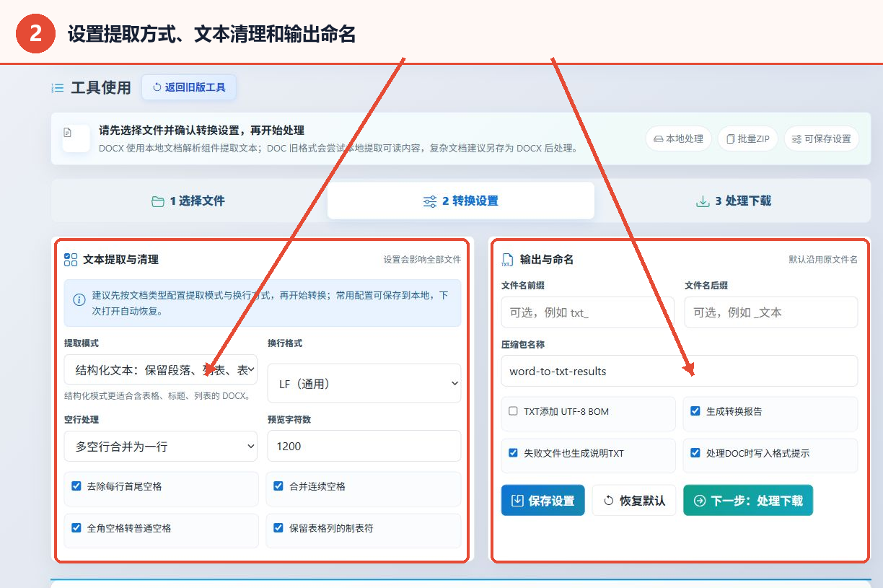Screen dimensions: 883x588
Task: Click the 预览字符数 field showing 1200
Action: coord(364,446)
